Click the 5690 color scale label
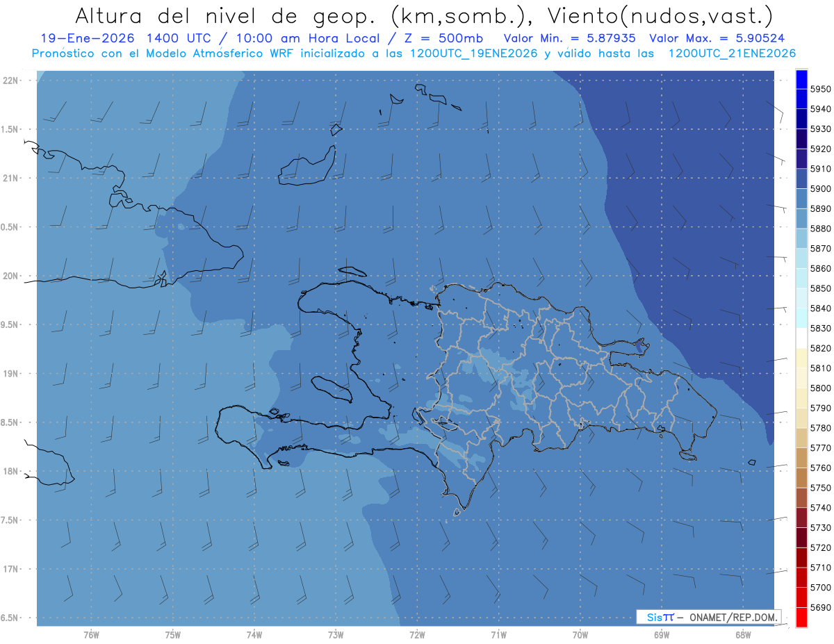 [x=820, y=608]
